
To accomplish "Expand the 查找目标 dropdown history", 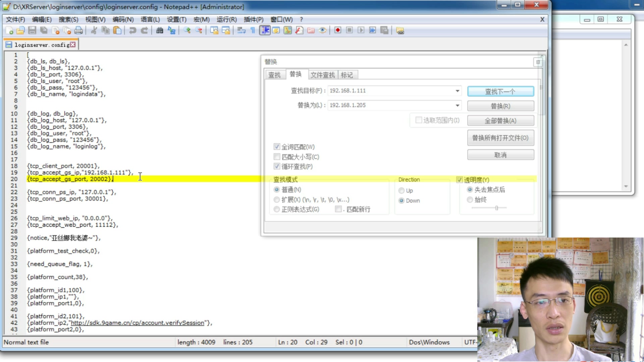I will pyautogui.click(x=457, y=91).
